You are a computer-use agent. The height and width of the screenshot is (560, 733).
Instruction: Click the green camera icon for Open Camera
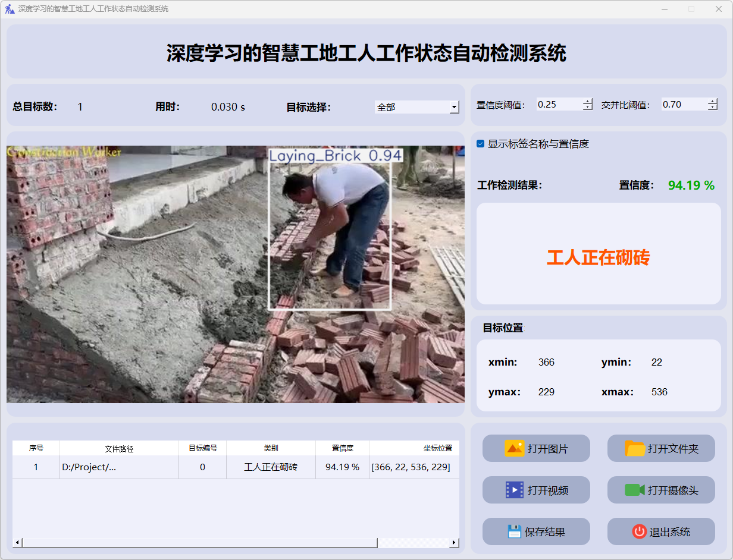(x=635, y=490)
